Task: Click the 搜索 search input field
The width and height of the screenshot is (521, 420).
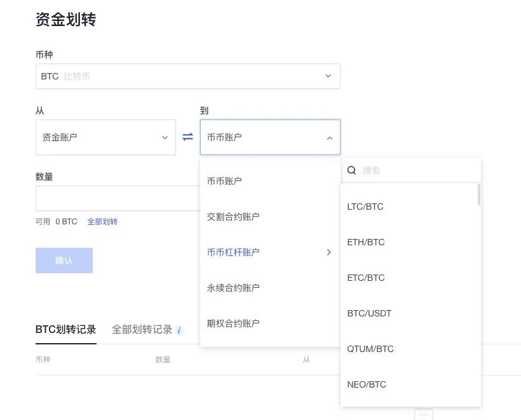Action: [x=416, y=170]
